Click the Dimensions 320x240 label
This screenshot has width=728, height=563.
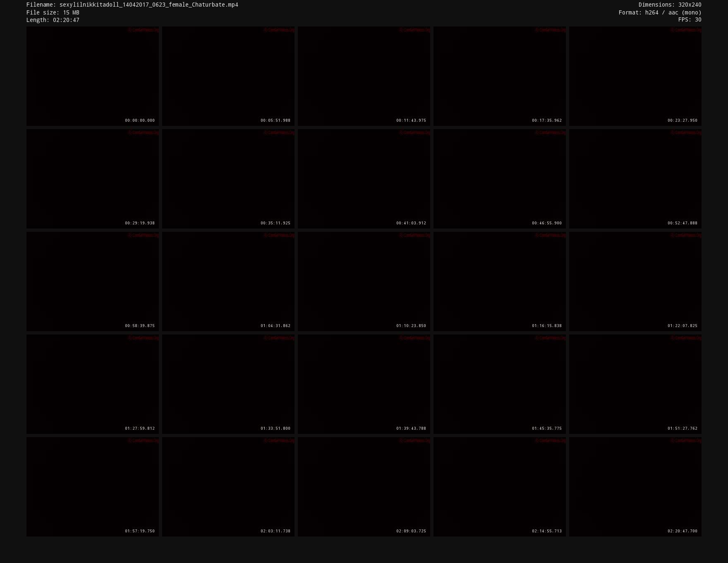(670, 5)
